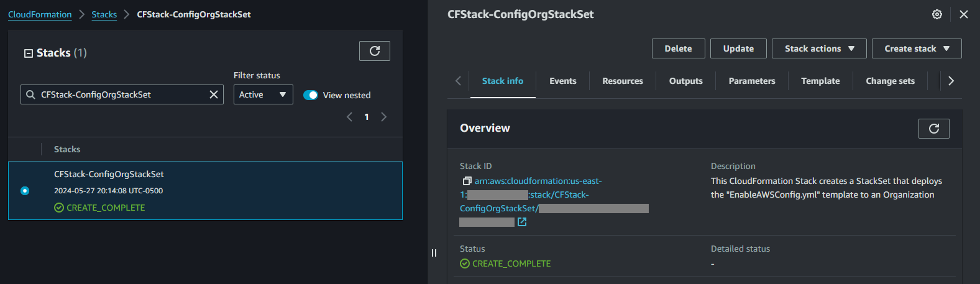The width and height of the screenshot is (980, 284).
Task: Collapse the Stacks panel header
Action: point(29,53)
